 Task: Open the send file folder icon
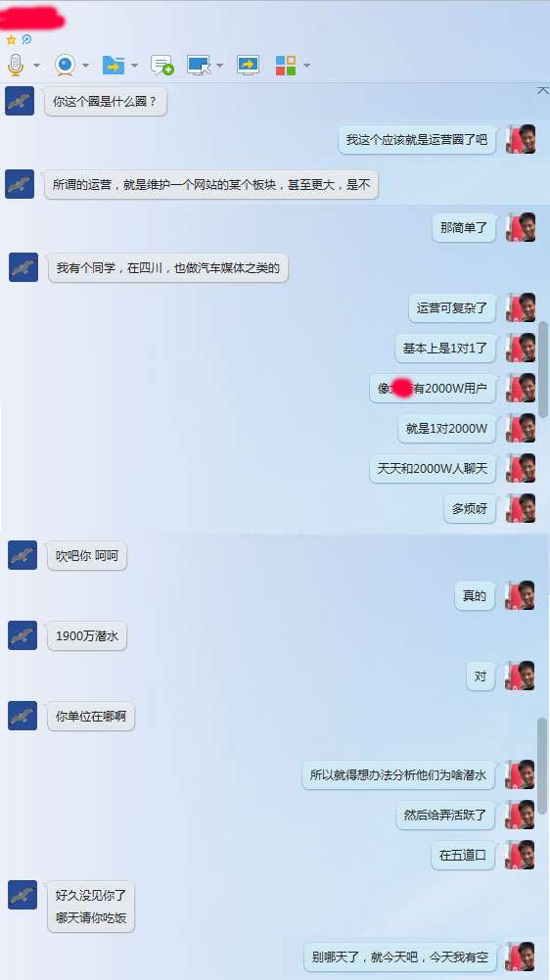[114, 65]
